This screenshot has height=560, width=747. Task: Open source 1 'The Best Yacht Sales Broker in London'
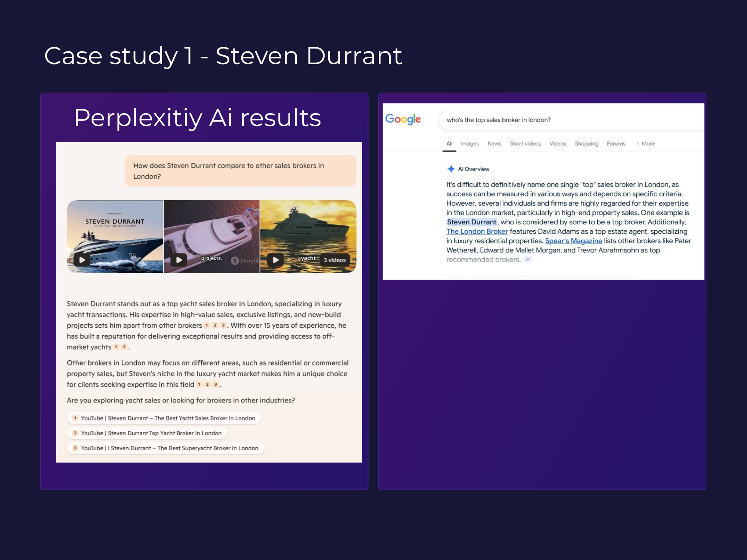(164, 418)
